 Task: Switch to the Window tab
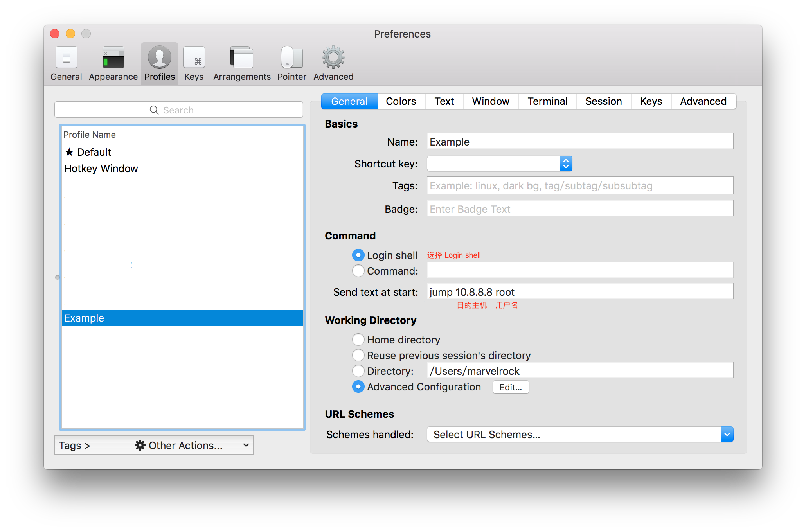tap(491, 101)
